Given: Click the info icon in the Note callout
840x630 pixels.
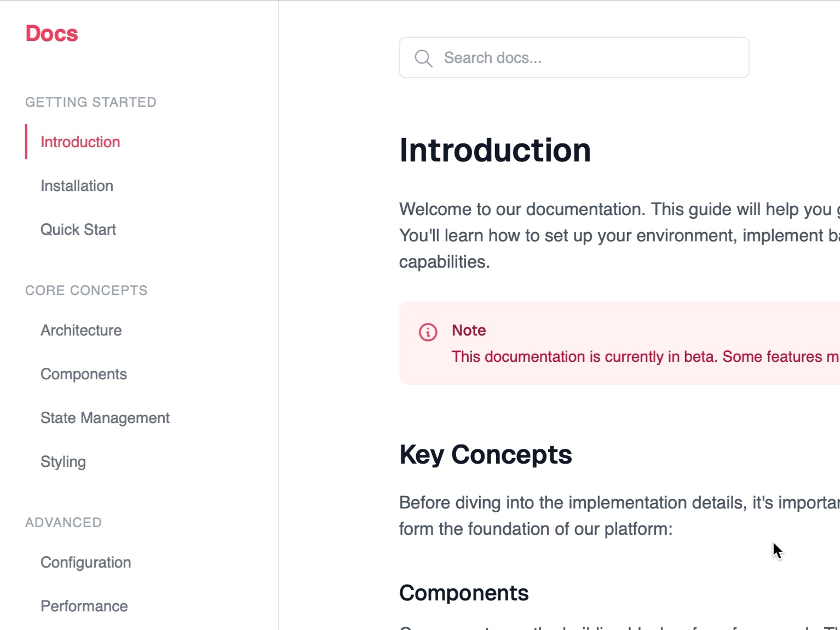Looking at the screenshot, I should (429, 332).
